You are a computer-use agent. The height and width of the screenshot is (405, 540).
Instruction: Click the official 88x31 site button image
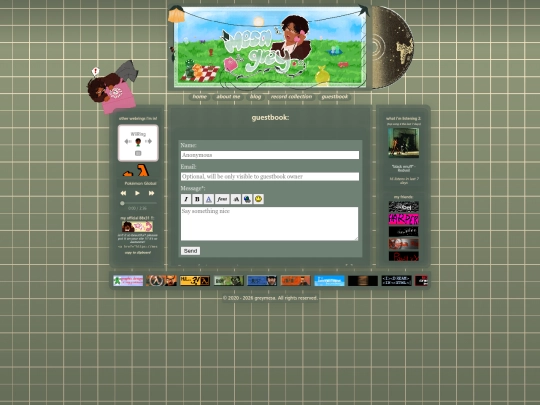click(x=137, y=227)
